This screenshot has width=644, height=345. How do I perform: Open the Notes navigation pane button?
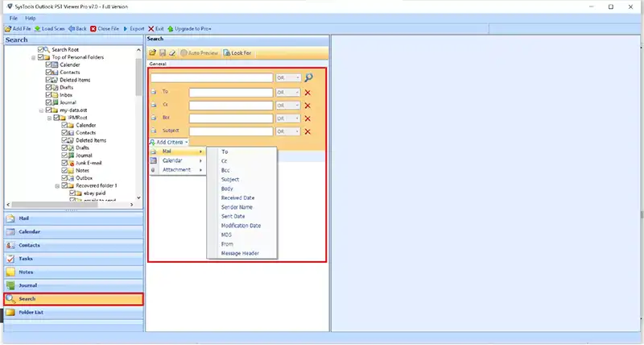[73, 272]
